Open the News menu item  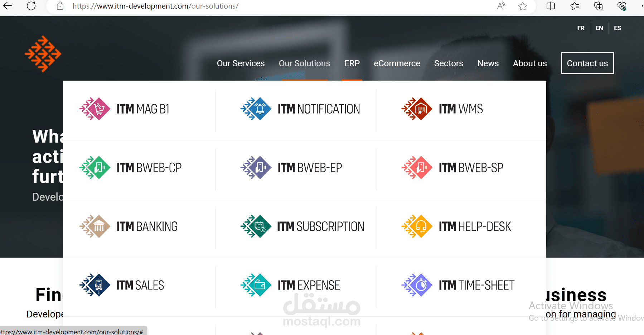[x=488, y=63]
